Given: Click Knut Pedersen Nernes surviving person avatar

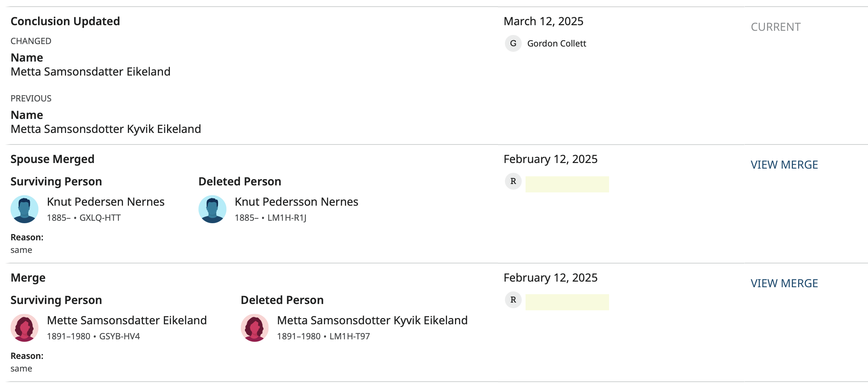Looking at the screenshot, I should (x=24, y=209).
